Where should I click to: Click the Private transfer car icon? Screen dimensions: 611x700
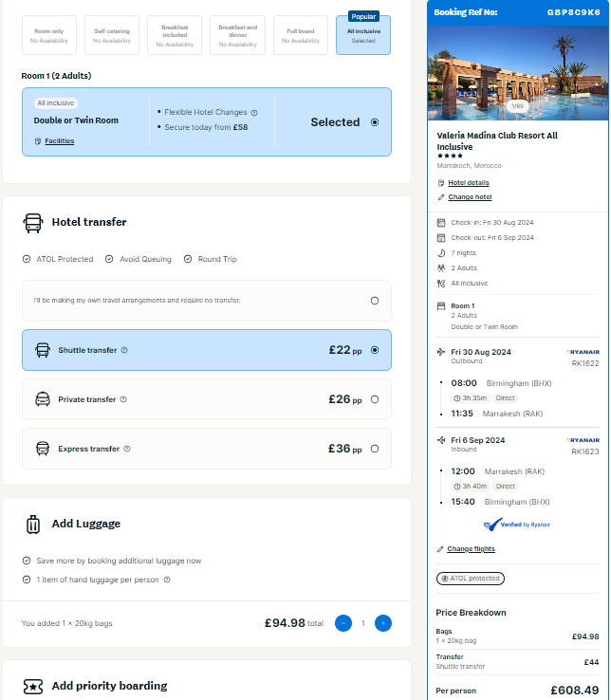click(43, 399)
